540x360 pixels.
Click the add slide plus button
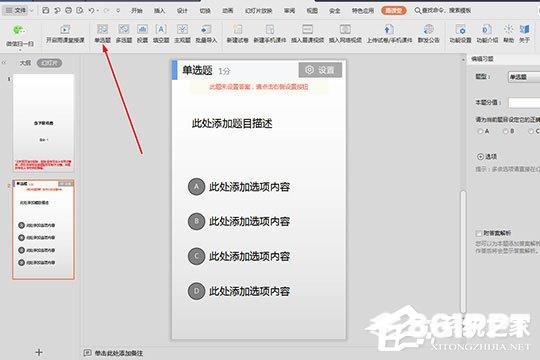(39, 352)
